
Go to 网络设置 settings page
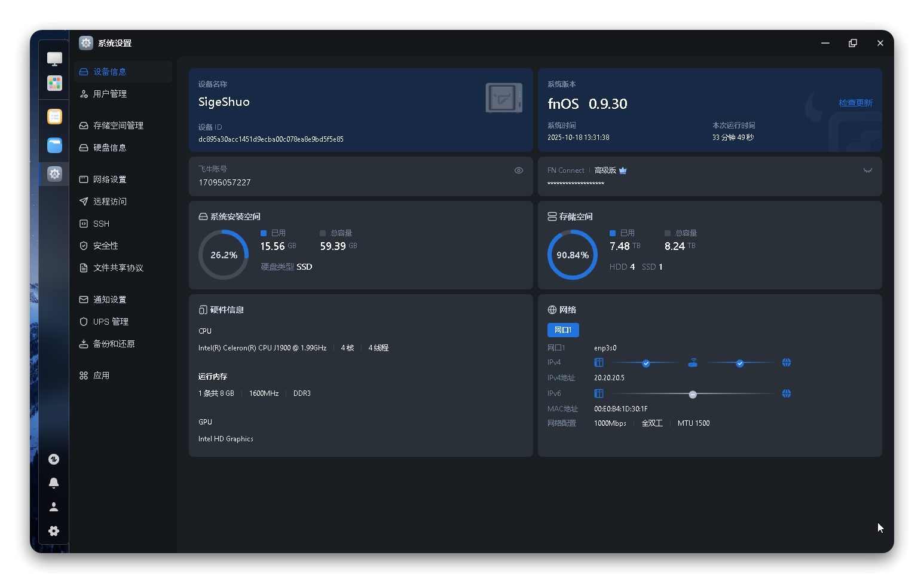109,179
